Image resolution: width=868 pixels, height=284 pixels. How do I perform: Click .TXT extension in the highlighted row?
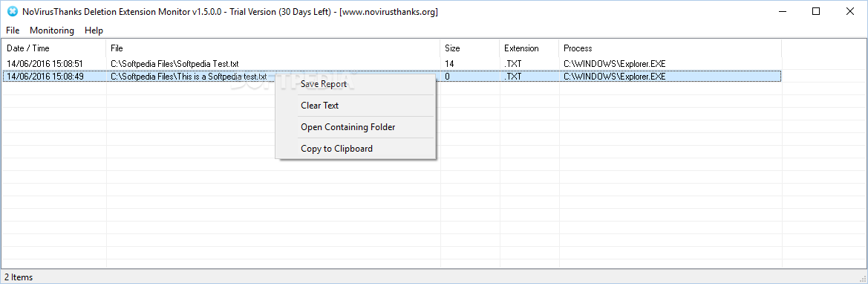pyautogui.click(x=512, y=77)
